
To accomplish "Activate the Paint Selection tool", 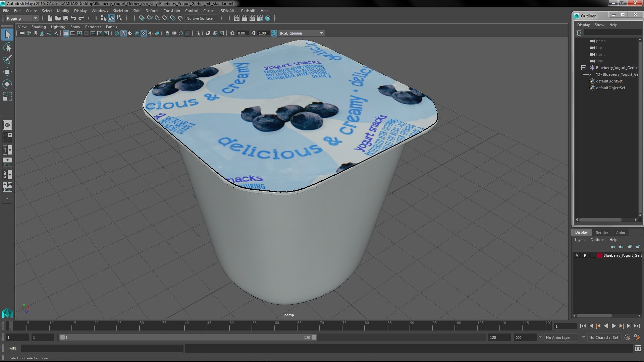I will (7, 59).
